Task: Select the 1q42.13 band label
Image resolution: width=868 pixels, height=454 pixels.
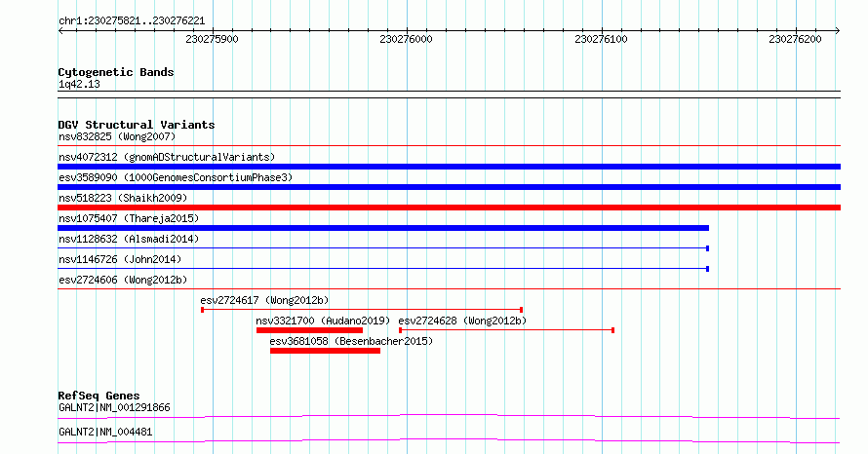Action: coord(79,84)
